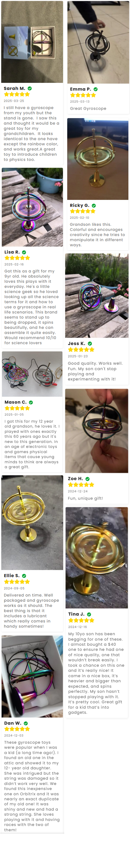This screenshot has height=868, width=130.
Task: Click reviewer name Jess K.
Action: click(76, 344)
